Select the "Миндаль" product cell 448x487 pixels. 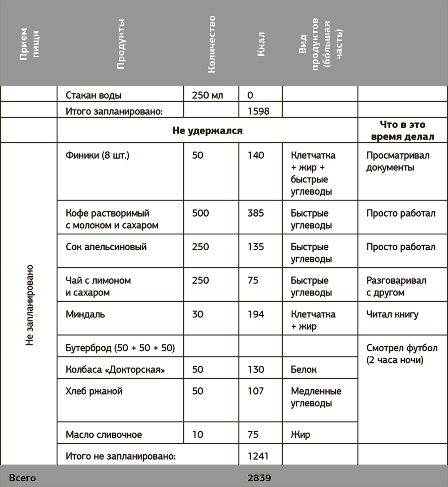tap(86, 314)
